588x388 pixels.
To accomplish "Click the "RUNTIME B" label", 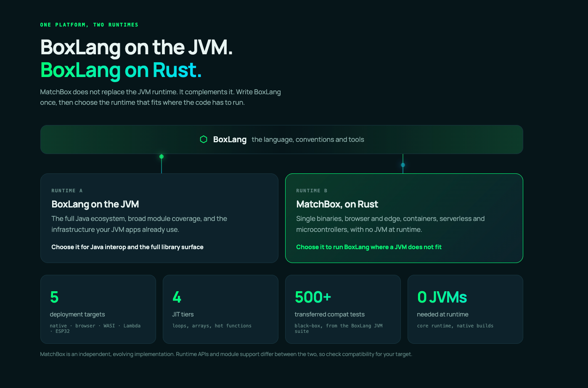I will pyautogui.click(x=312, y=191).
